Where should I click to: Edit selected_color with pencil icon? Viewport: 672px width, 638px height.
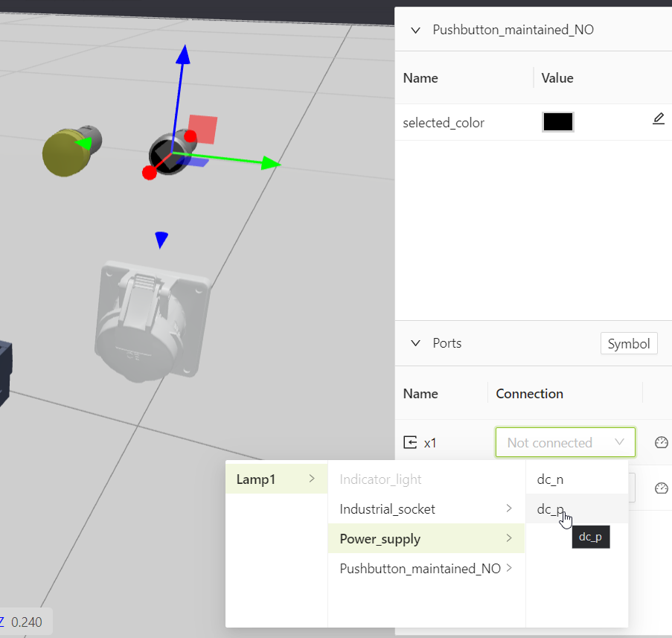pos(659,119)
